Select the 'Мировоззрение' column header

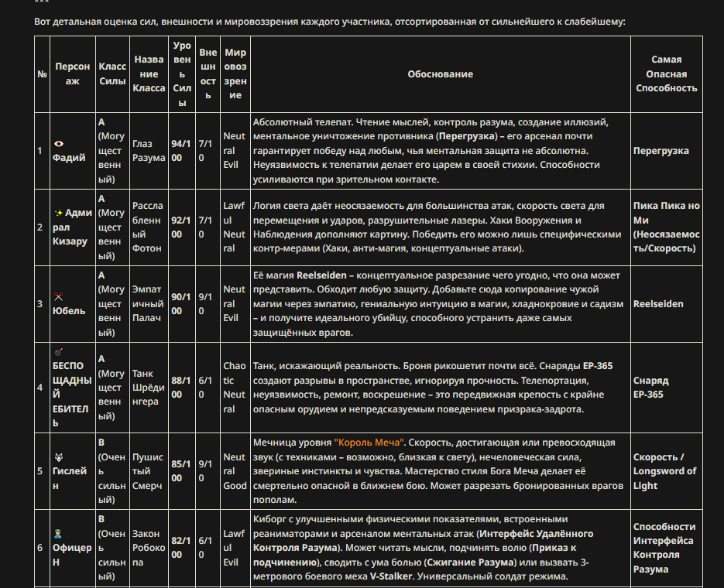coord(235,73)
